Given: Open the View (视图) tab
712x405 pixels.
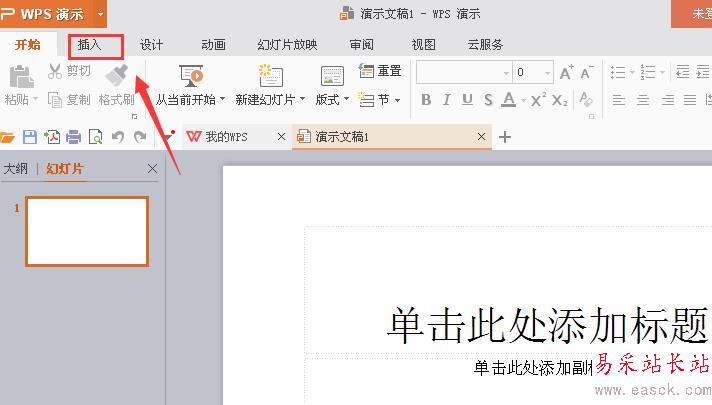Looking at the screenshot, I should (423, 44).
